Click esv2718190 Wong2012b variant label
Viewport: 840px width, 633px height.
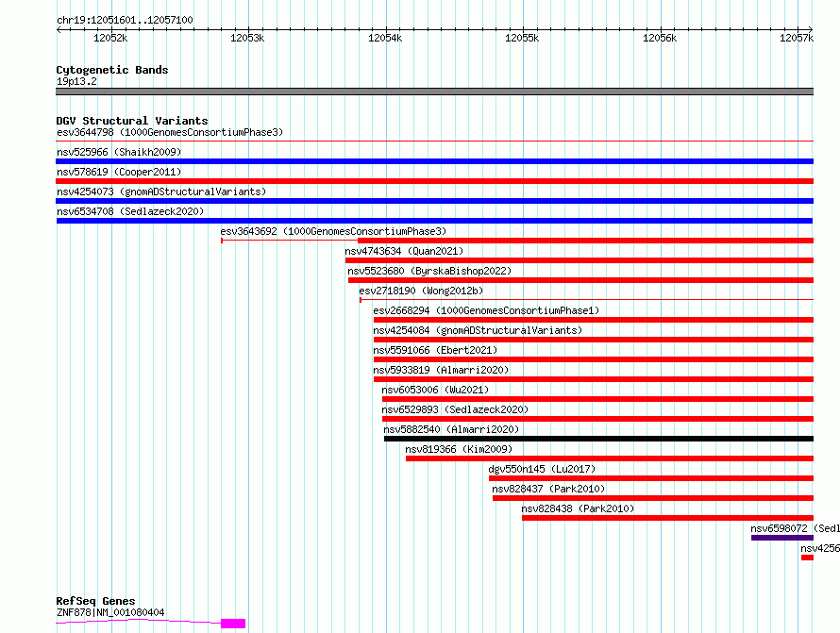[x=421, y=291]
